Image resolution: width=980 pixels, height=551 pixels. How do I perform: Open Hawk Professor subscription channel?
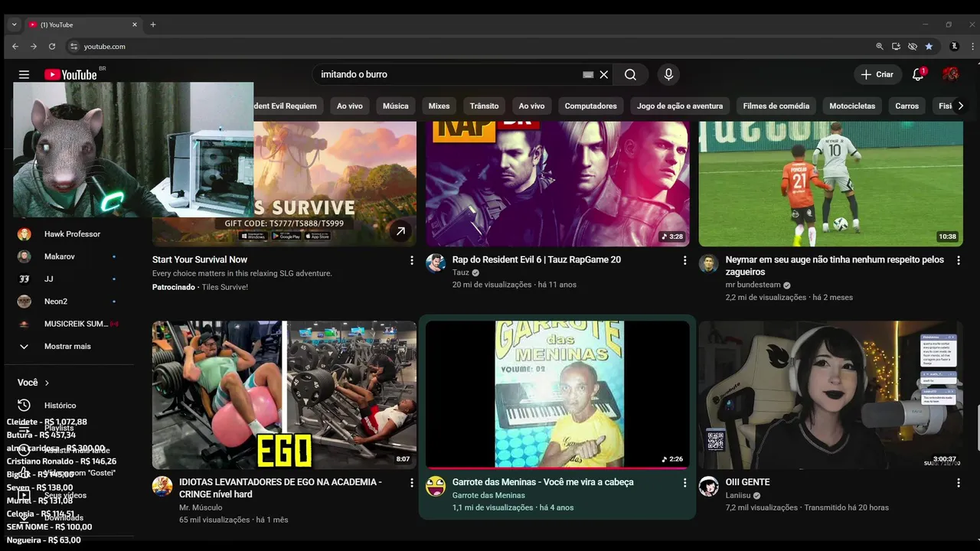point(69,234)
